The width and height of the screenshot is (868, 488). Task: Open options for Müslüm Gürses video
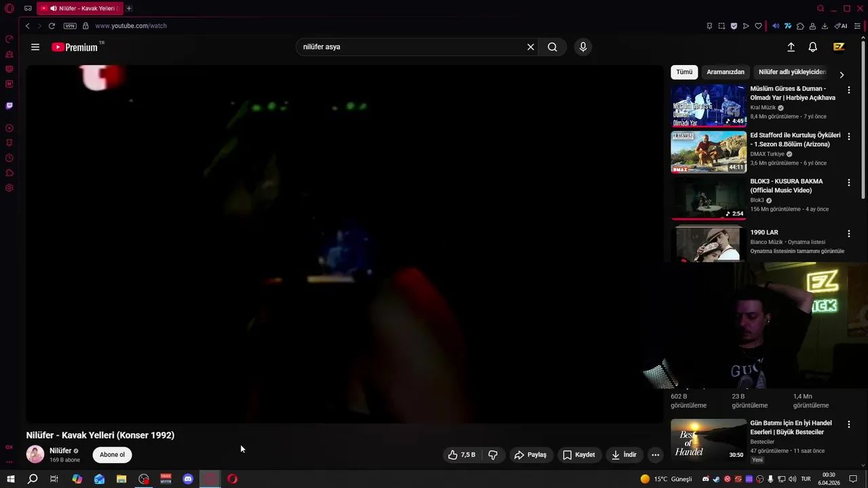pos(848,89)
